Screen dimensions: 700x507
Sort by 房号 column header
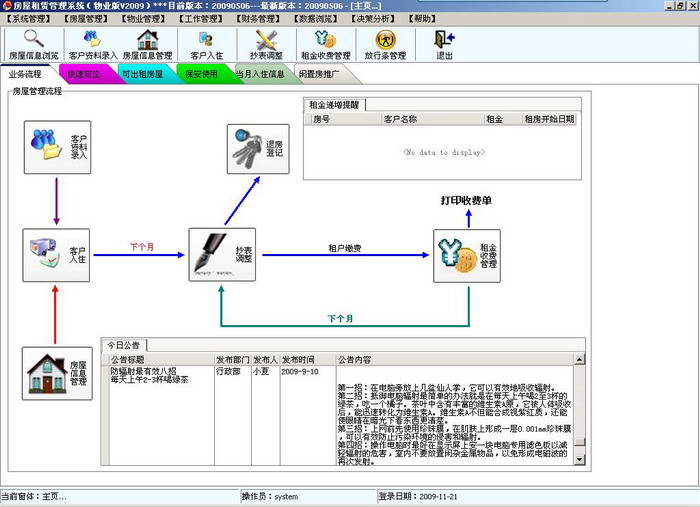(x=344, y=119)
